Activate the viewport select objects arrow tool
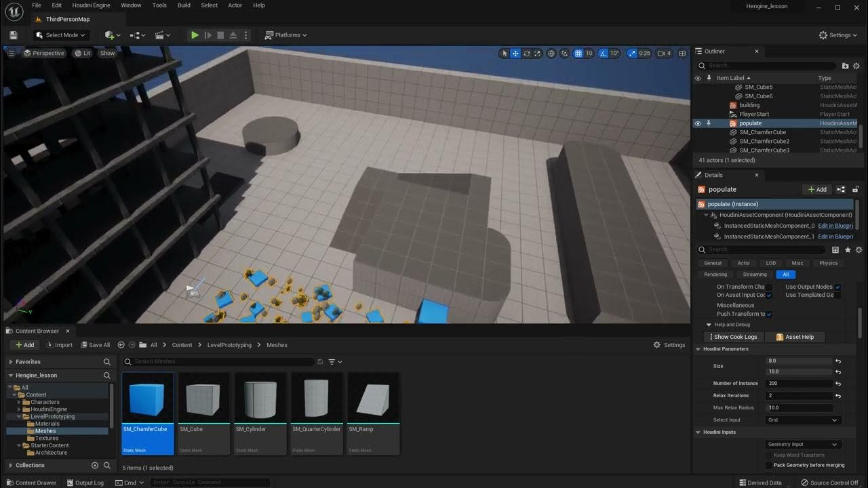This screenshot has width=868, height=488. click(504, 54)
